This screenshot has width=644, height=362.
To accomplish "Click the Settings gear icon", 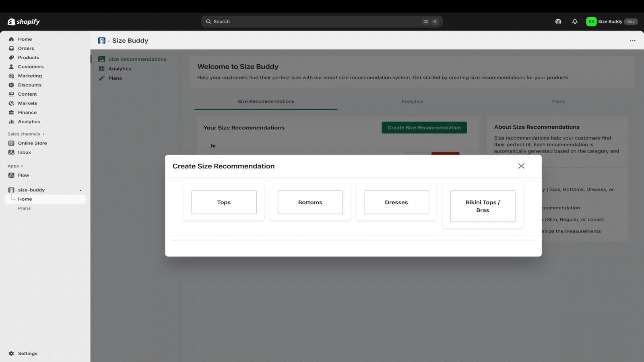I will [x=11, y=354].
